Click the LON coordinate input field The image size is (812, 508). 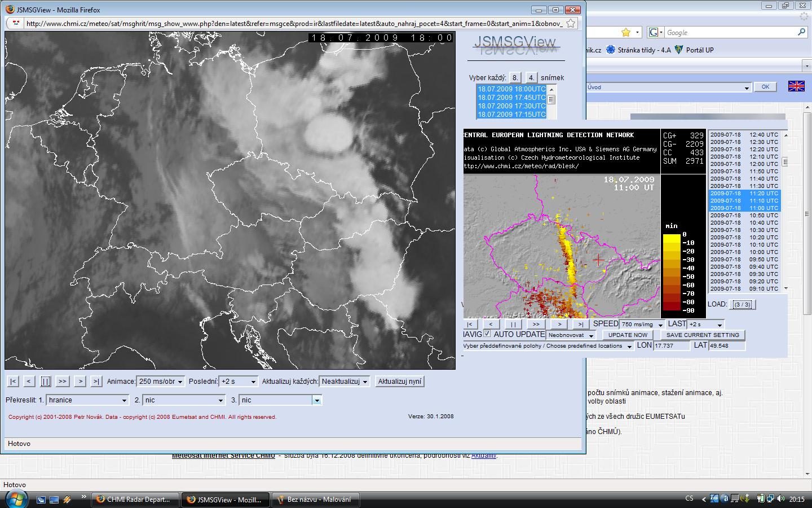(x=671, y=345)
